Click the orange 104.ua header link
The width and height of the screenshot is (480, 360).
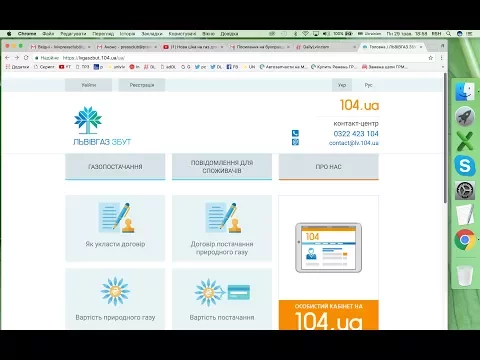(x=359, y=105)
